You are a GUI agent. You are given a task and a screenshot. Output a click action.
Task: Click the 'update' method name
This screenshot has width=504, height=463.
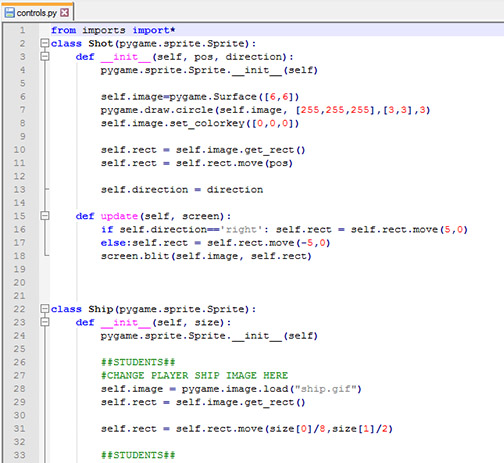[119, 216]
